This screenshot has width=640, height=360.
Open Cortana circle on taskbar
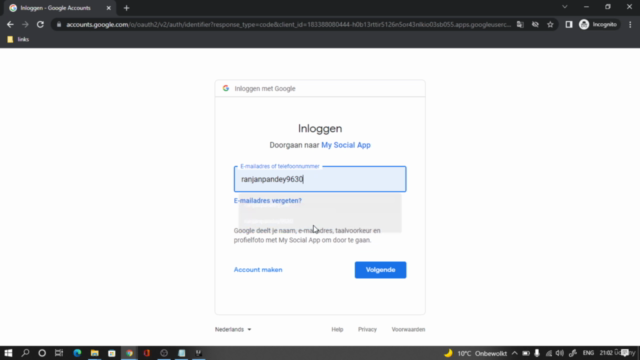tap(42, 353)
